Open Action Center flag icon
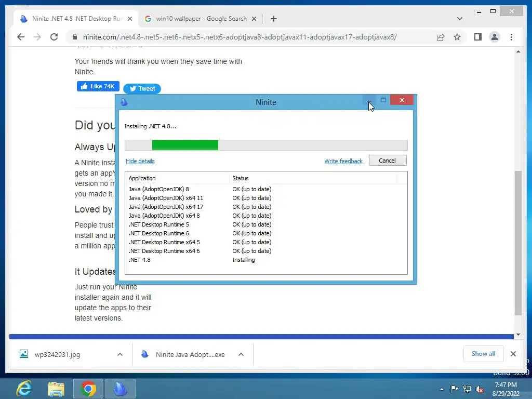This screenshot has width=532, height=399. (x=454, y=389)
